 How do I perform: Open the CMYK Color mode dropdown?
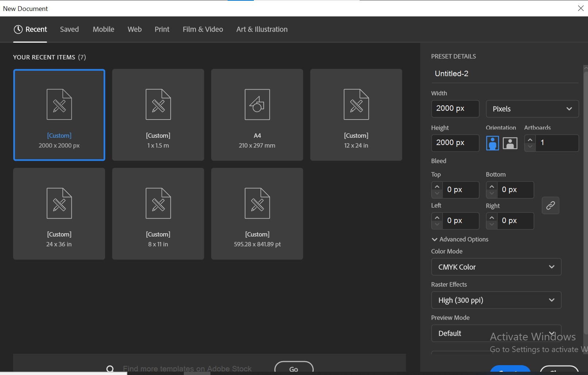point(496,267)
